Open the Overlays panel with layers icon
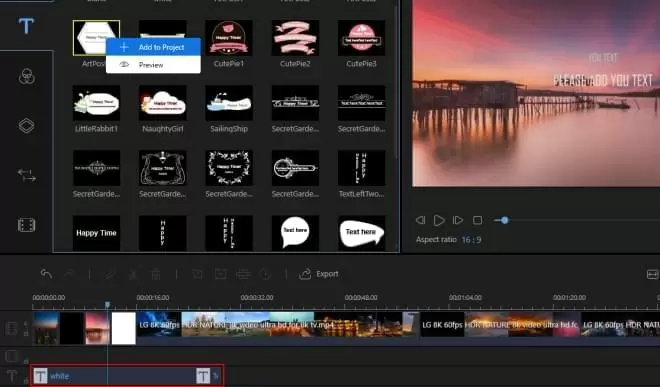The width and height of the screenshot is (660, 387). [27, 125]
